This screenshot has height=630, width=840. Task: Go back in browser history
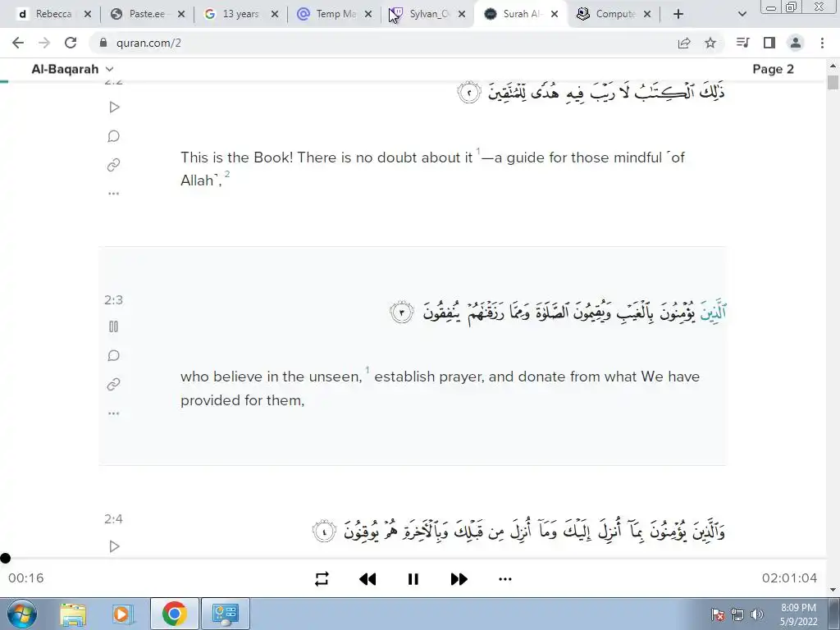pos(18,43)
